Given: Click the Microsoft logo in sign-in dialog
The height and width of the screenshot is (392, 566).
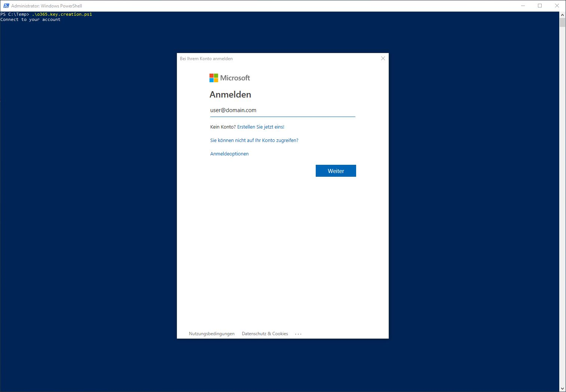Looking at the screenshot, I should 230,78.
